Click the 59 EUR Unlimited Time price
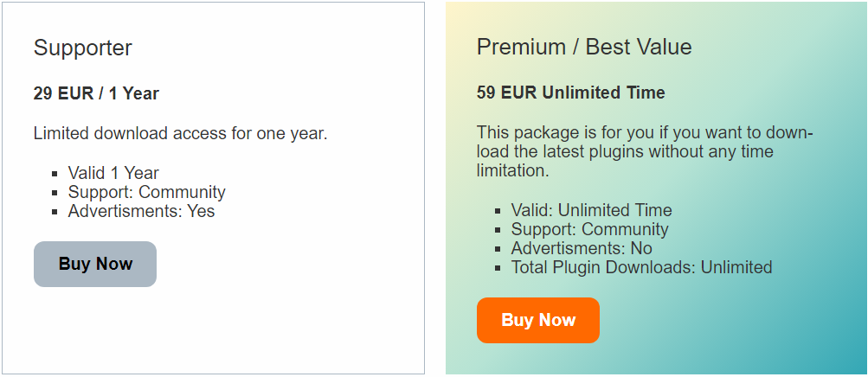868x377 pixels. point(570,93)
